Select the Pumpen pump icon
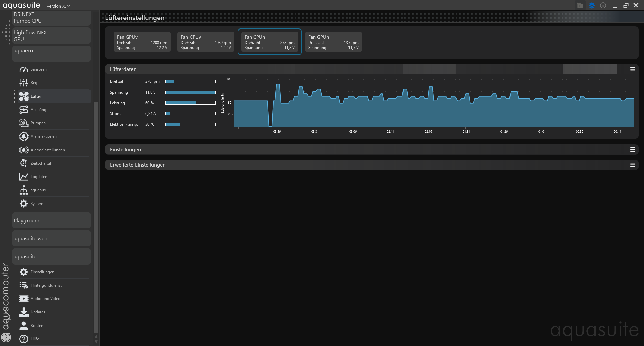Screen dimensions: 644x346 pos(23,123)
